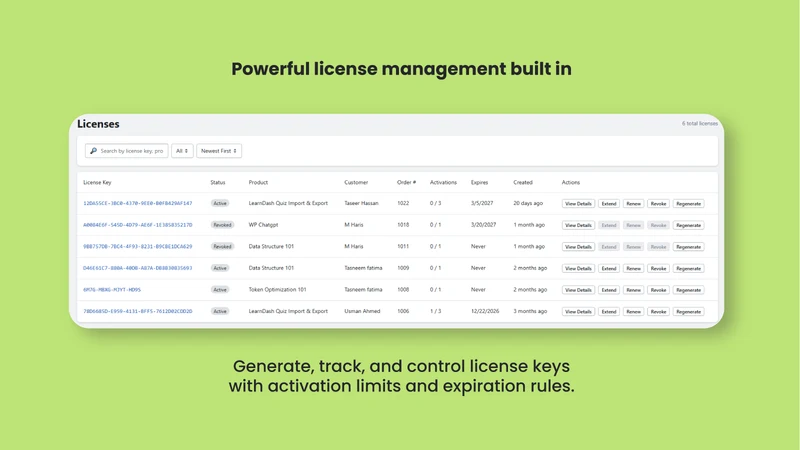Viewport: 800px width, 450px height.
Task: Click Extend for order 1008
Action: pyautogui.click(x=609, y=290)
